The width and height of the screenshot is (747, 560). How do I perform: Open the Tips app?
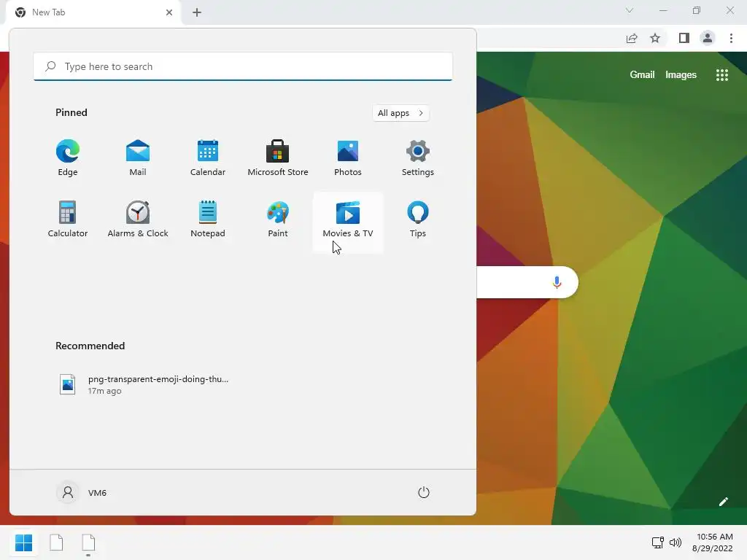418,219
